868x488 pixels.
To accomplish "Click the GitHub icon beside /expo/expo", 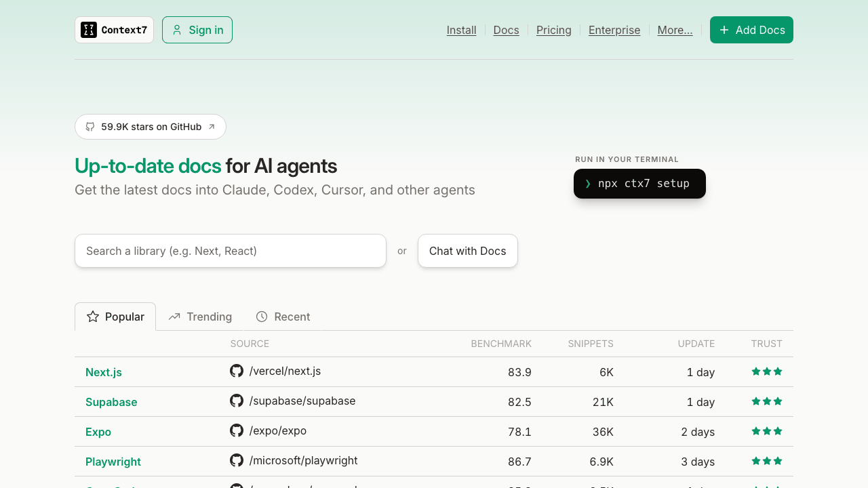I will [237, 430].
